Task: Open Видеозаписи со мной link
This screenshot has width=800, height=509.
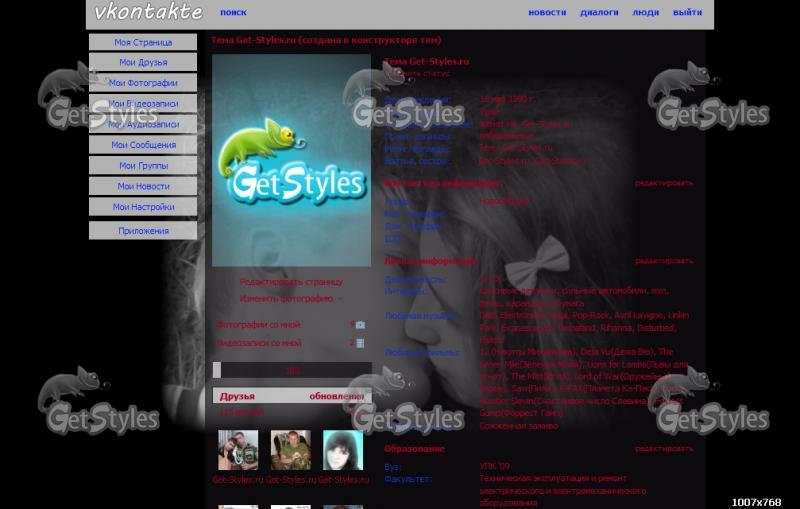Action: click(259, 343)
